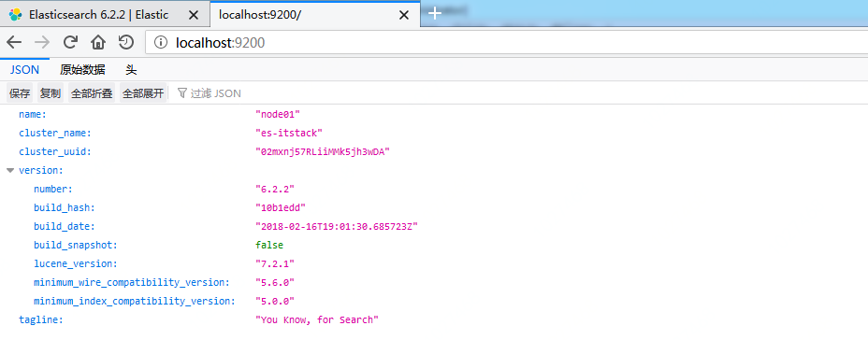
Task: Select the localhost:9200/ browser tab
Action: (x=315, y=15)
